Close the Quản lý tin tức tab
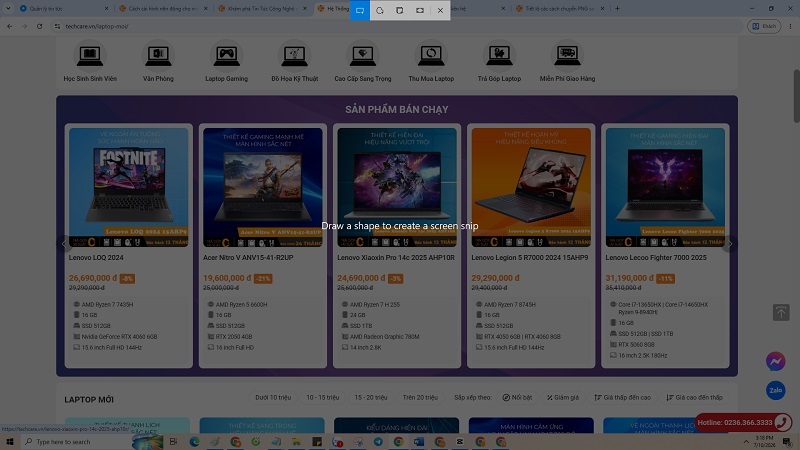Image resolution: width=800 pixels, height=450 pixels. 106,9
